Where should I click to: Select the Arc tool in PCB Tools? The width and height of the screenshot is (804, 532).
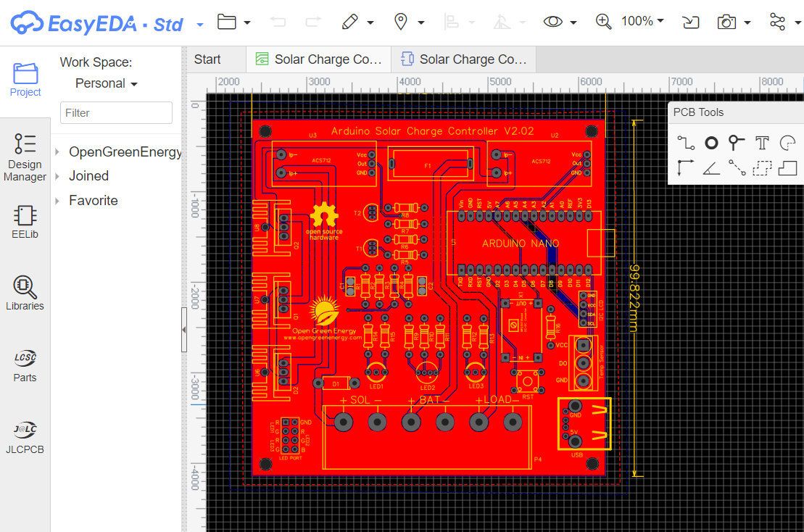(787, 143)
